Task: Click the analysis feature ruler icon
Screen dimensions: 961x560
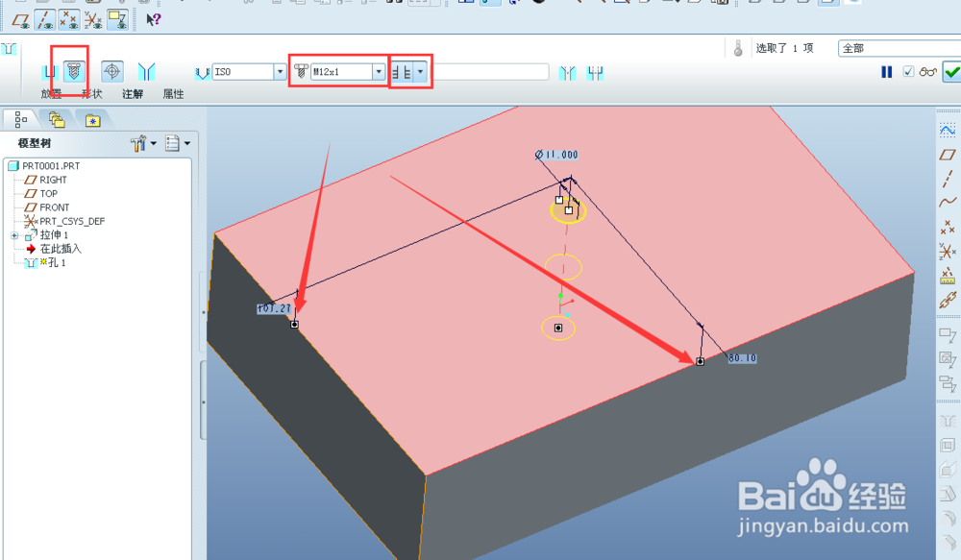Action: (x=948, y=277)
